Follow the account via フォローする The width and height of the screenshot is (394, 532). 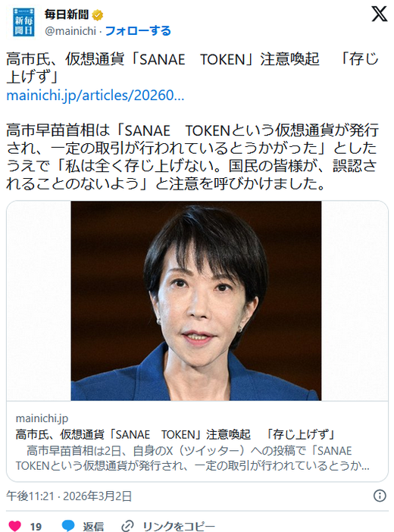pyautogui.click(x=138, y=31)
